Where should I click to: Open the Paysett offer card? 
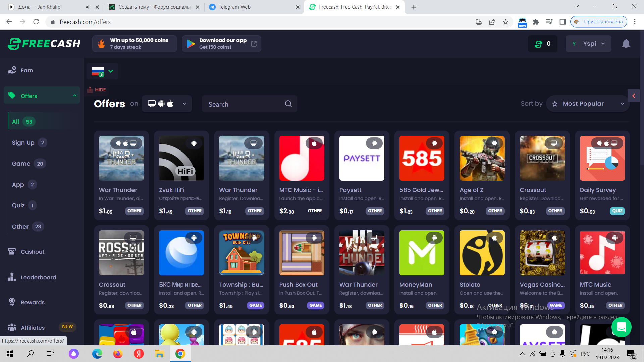pyautogui.click(x=362, y=175)
